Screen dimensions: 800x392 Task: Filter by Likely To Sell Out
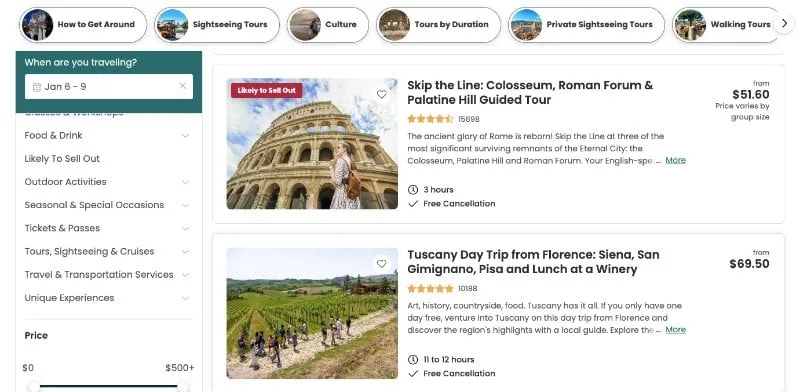[x=62, y=159]
